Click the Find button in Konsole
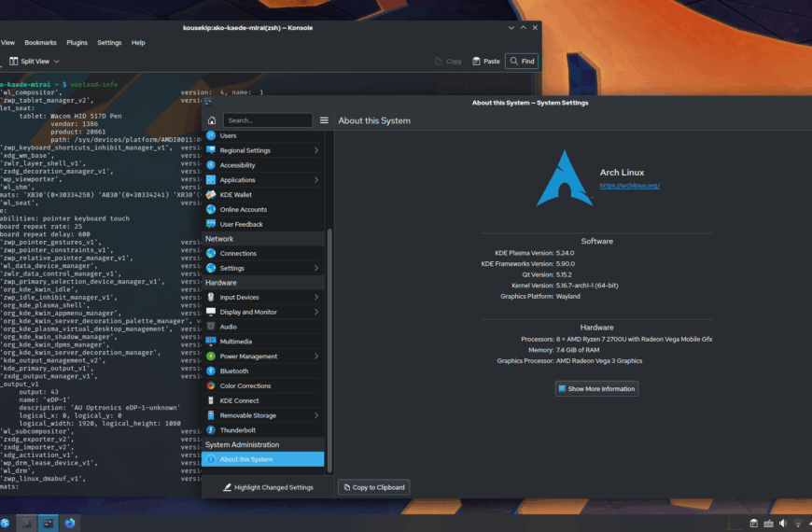The width and height of the screenshot is (812, 532). click(x=522, y=61)
